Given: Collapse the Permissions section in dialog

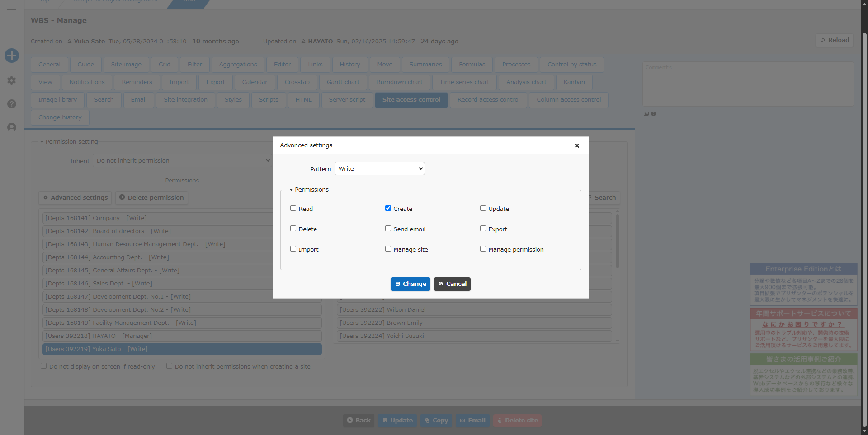Looking at the screenshot, I should (309, 190).
